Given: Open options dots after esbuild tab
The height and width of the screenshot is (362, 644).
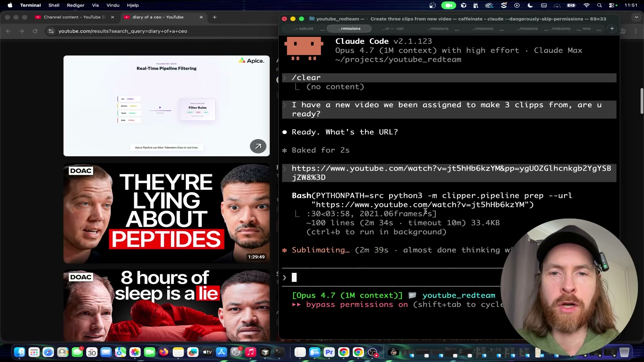Looking at the screenshot, I should click(x=322, y=29).
